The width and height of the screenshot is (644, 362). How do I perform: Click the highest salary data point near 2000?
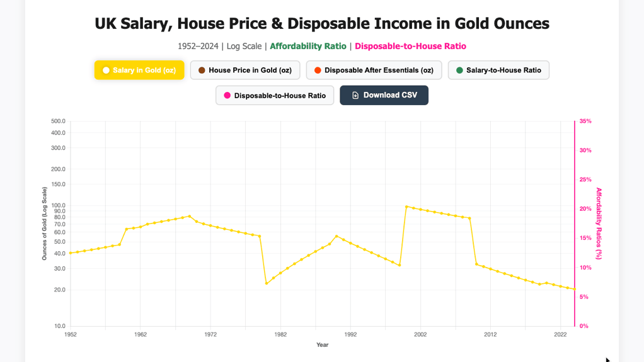click(x=406, y=206)
